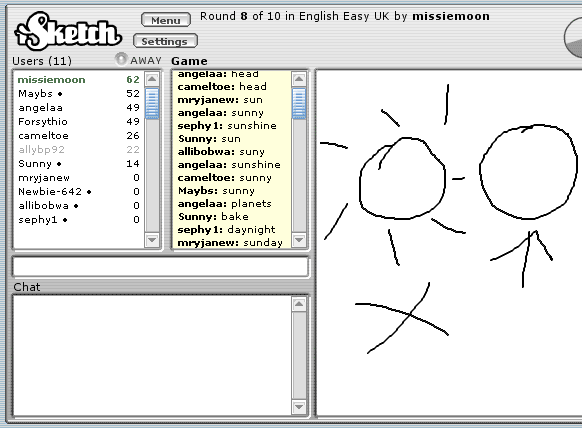Screen dimensions: 582x428
Task: Click the guess 'sephy1: daynight' entry
Action: click(226, 230)
